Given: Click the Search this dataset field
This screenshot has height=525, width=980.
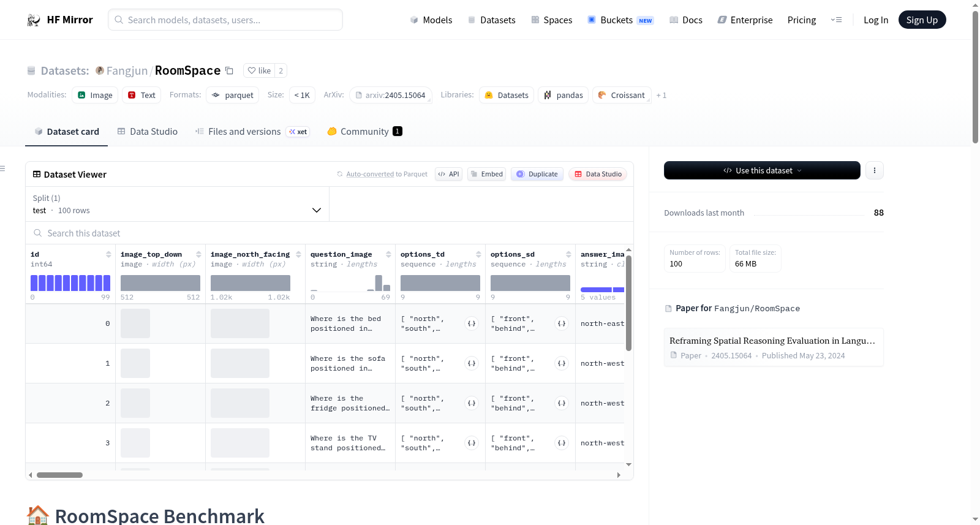Looking at the screenshot, I should point(330,233).
